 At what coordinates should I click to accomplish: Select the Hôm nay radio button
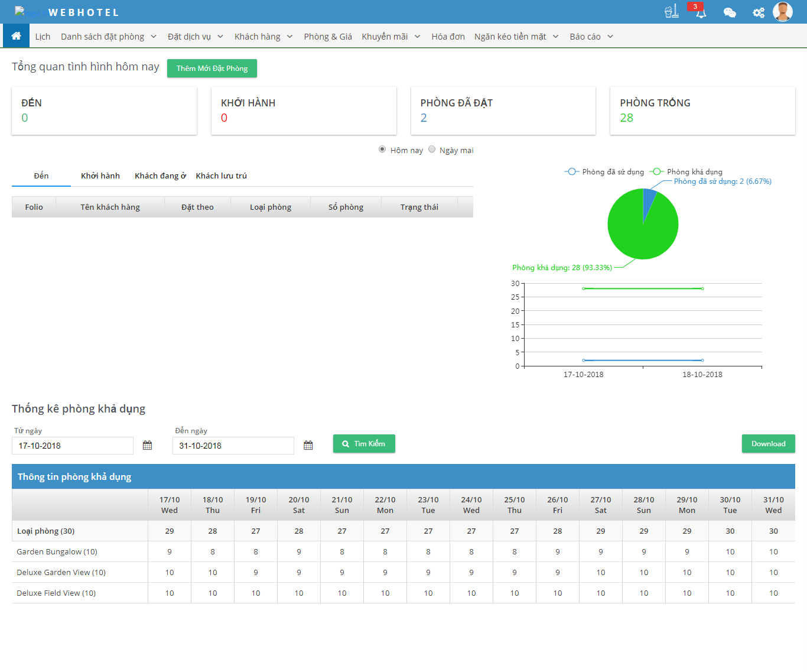(382, 150)
